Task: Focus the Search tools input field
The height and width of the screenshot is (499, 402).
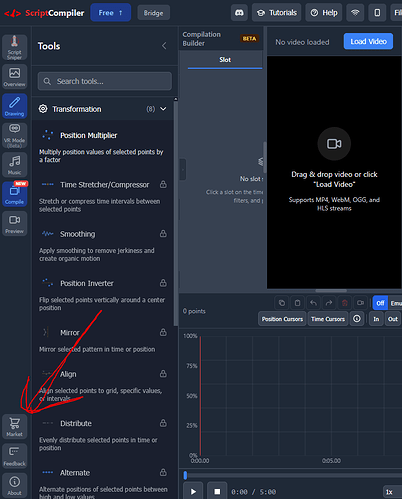Action: [105, 81]
